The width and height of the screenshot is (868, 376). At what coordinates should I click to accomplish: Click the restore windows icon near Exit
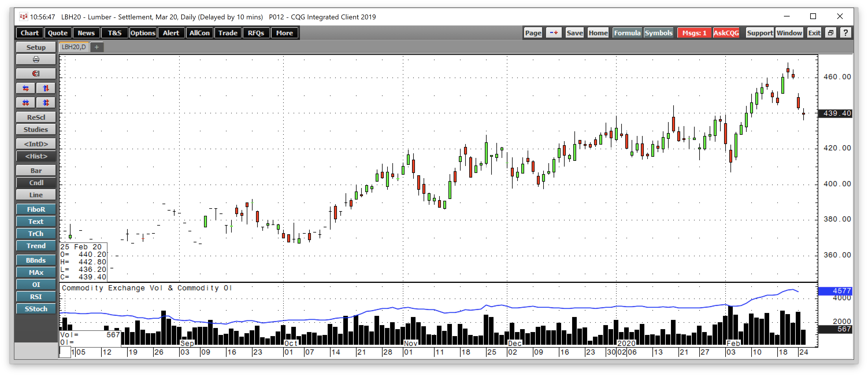[831, 33]
